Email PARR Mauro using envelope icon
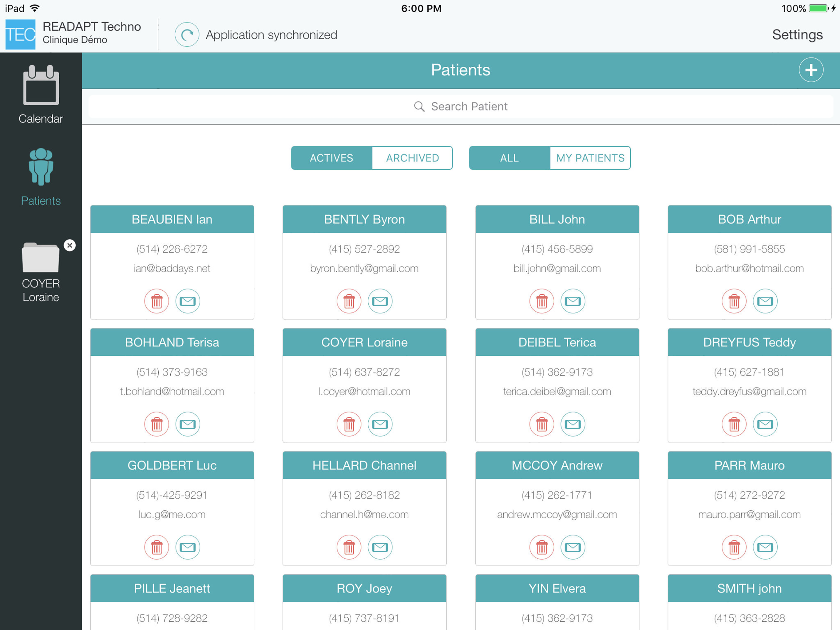Image resolution: width=840 pixels, height=630 pixels. [765, 547]
